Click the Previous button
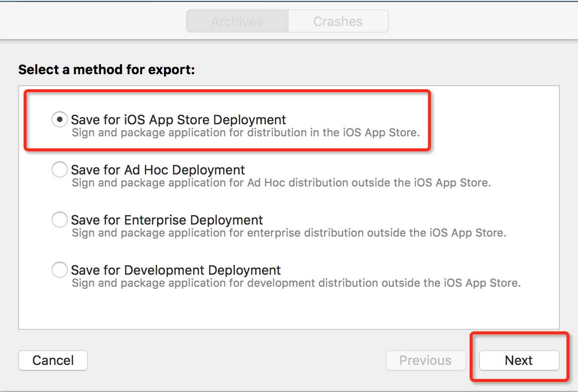This screenshot has height=392, width=578. click(425, 360)
